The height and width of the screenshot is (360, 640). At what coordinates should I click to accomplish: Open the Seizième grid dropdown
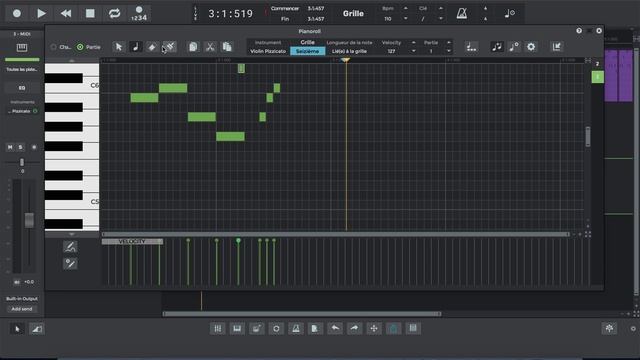[x=307, y=51]
